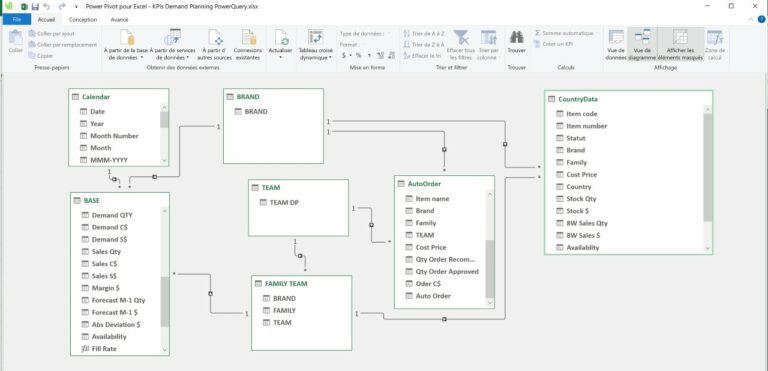Click Coller par ajout
The width and height of the screenshot is (768, 371).
click(x=51, y=34)
